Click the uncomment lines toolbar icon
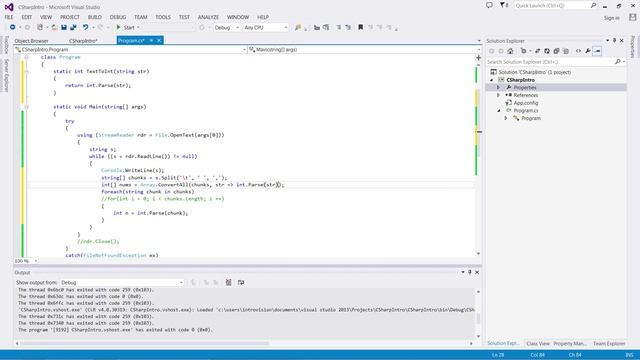Image resolution: width=640 pixels, height=360 pixels. pyautogui.click(x=348, y=27)
